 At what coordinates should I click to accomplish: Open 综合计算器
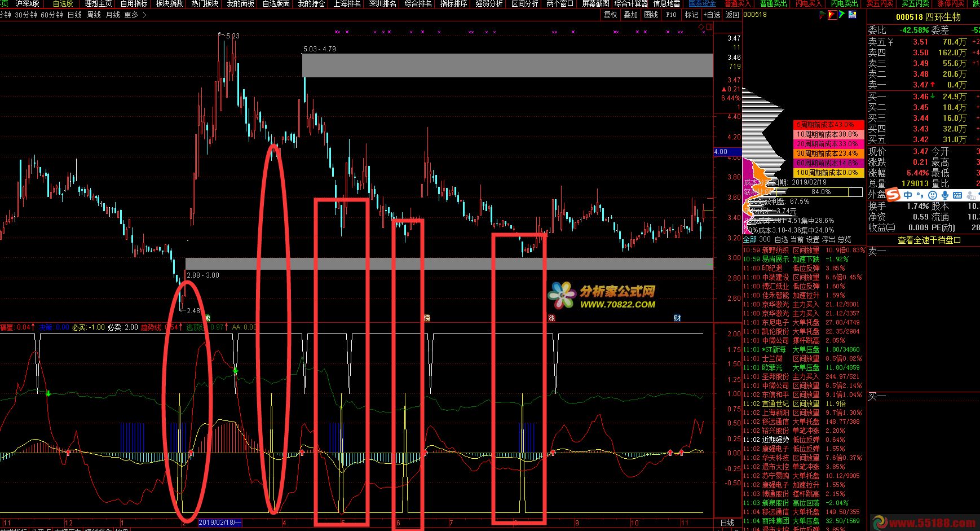pos(631,3)
